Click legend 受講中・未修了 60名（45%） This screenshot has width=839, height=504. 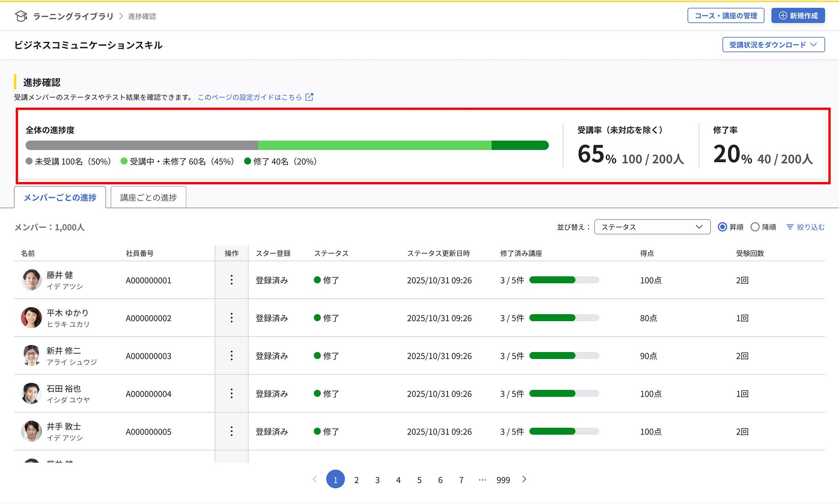tap(178, 161)
